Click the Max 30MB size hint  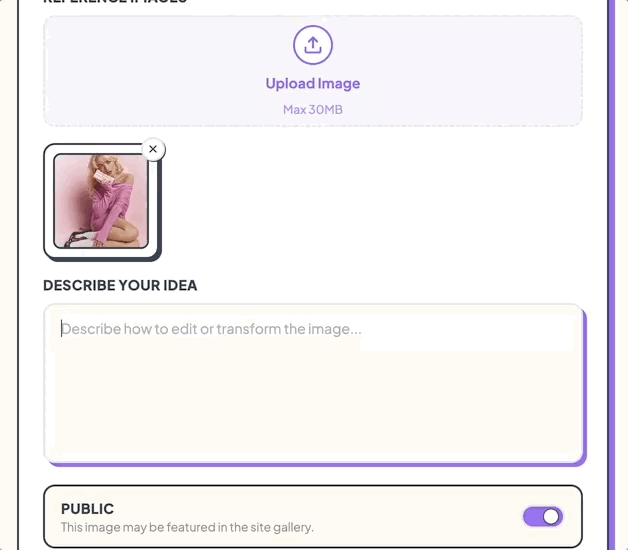(312, 109)
